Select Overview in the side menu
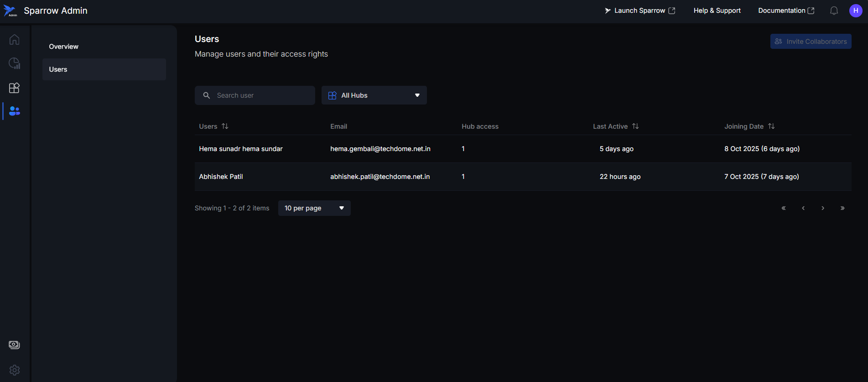The image size is (868, 382). click(64, 47)
